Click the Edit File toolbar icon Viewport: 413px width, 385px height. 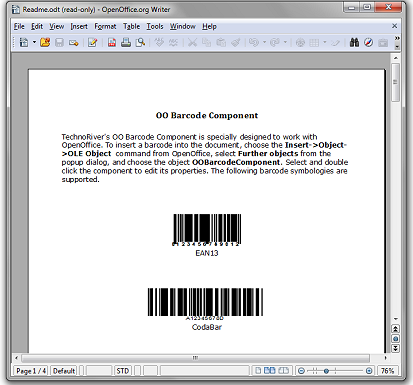[92, 42]
